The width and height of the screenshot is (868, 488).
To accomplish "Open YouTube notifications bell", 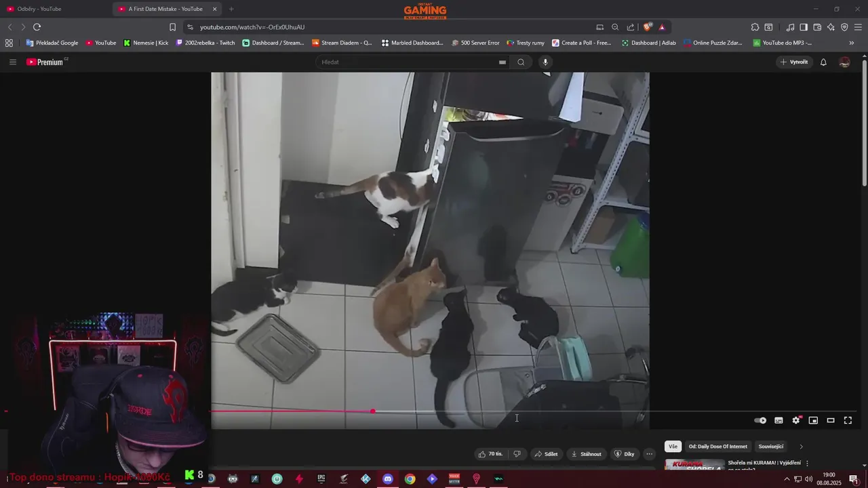I will coord(823,62).
